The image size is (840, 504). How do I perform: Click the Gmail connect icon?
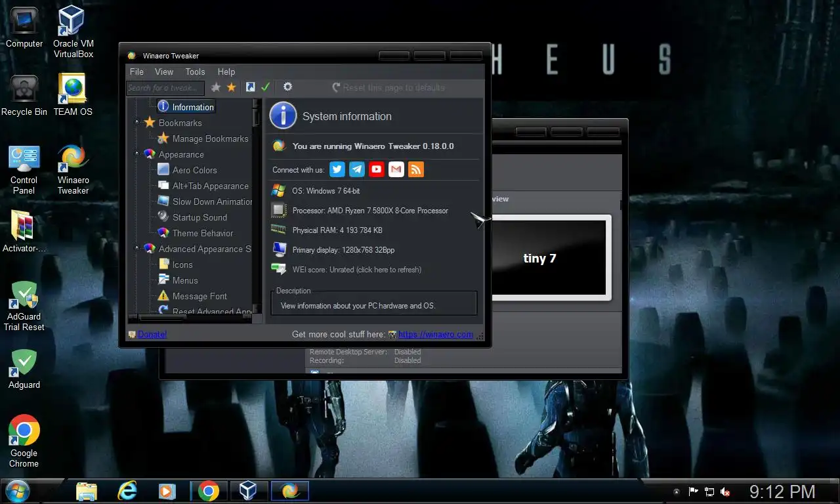pyautogui.click(x=396, y=169)
